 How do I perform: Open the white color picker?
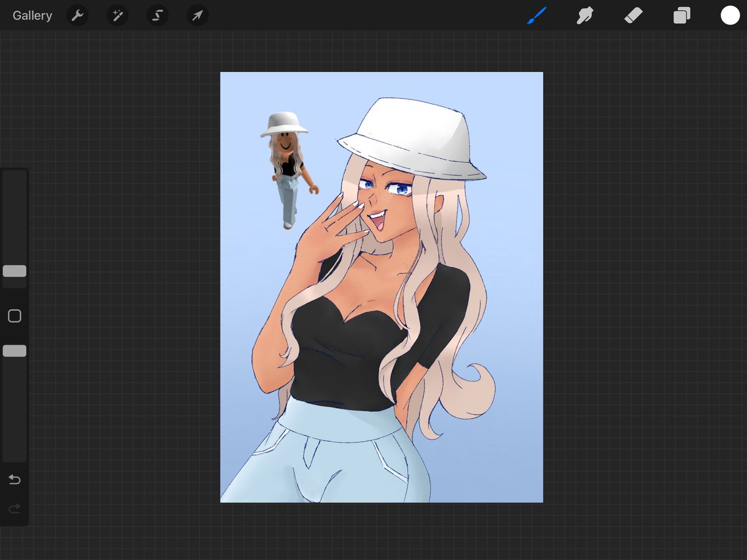click(730, 16)
